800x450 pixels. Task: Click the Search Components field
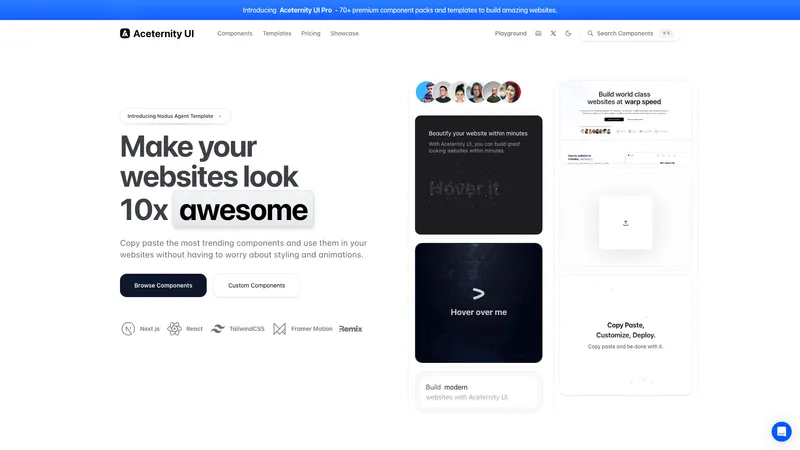tap(630, 34)
